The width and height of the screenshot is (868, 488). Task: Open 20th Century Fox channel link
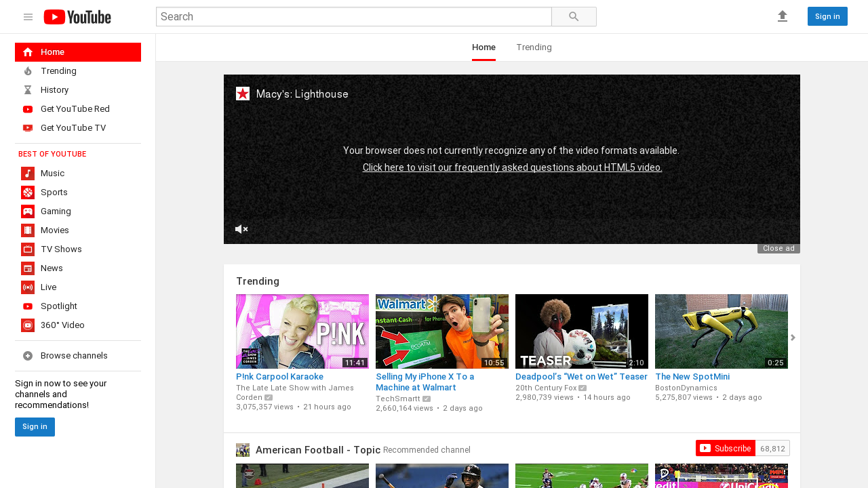(x=546, y=388)
